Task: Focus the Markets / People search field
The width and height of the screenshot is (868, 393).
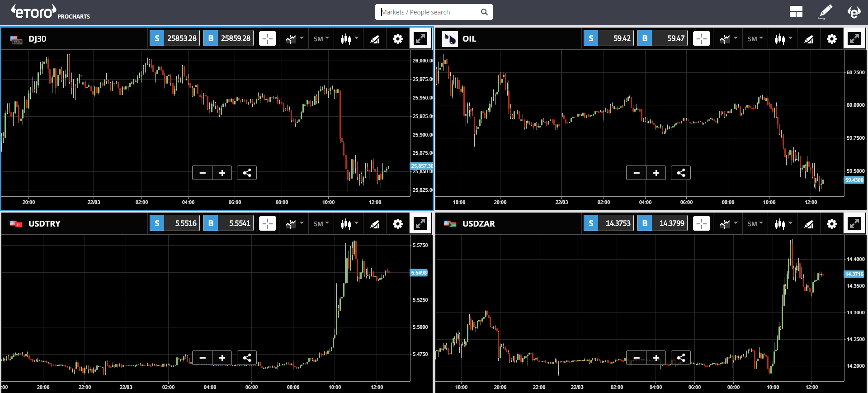Action: tap(429, 12)
